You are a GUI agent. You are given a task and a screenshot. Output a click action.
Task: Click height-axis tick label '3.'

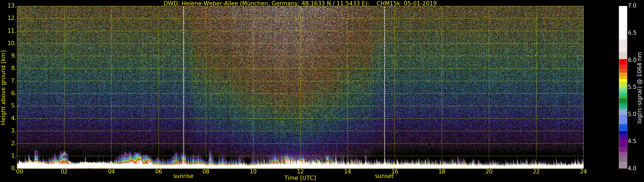tap(14, 131)
